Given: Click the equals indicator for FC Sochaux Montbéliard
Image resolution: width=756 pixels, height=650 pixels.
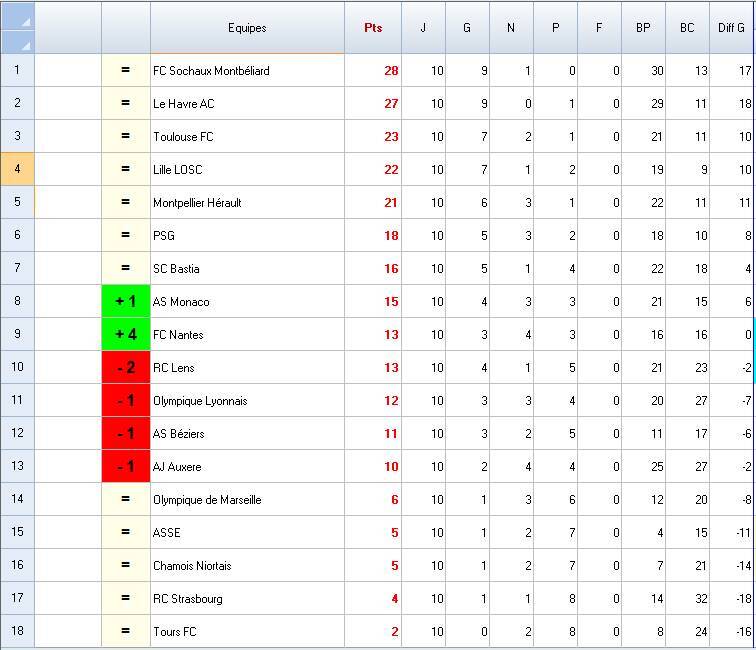Looking at the screenshot, I should (x=126, y=71).
